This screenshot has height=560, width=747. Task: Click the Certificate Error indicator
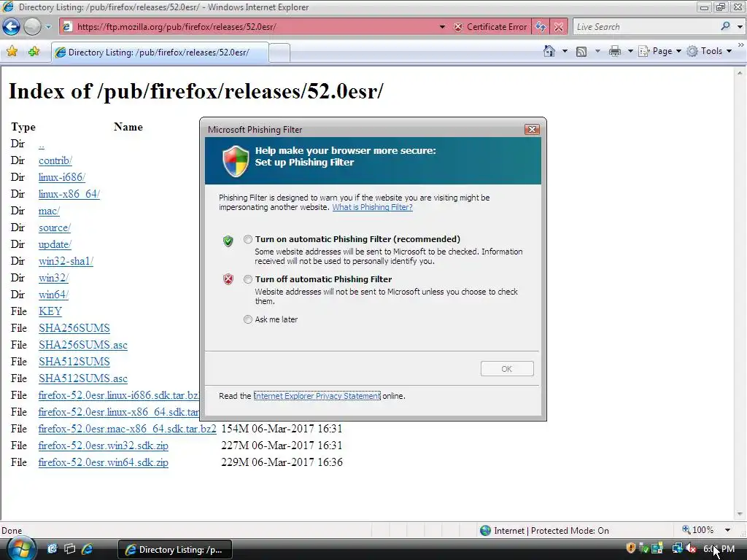[x=491, y=27]
